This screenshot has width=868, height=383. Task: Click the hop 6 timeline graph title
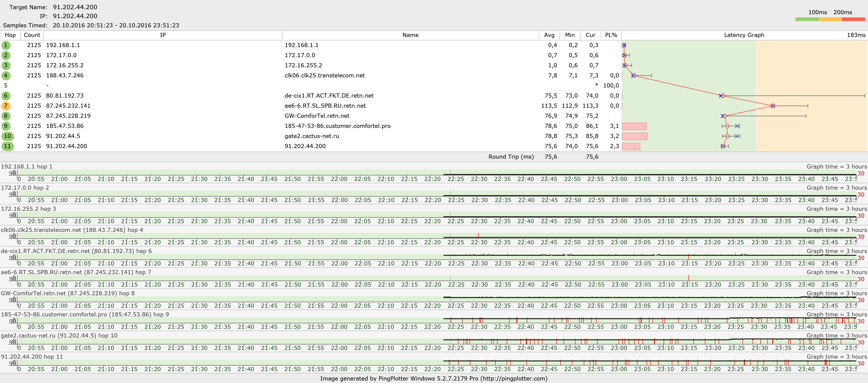[76, 251]
